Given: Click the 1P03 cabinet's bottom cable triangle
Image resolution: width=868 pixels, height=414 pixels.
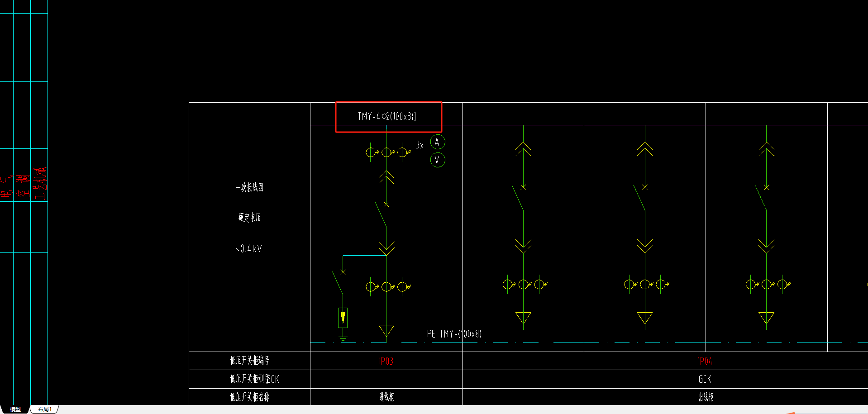Looking at the screenshot, I should coord(386,331).
